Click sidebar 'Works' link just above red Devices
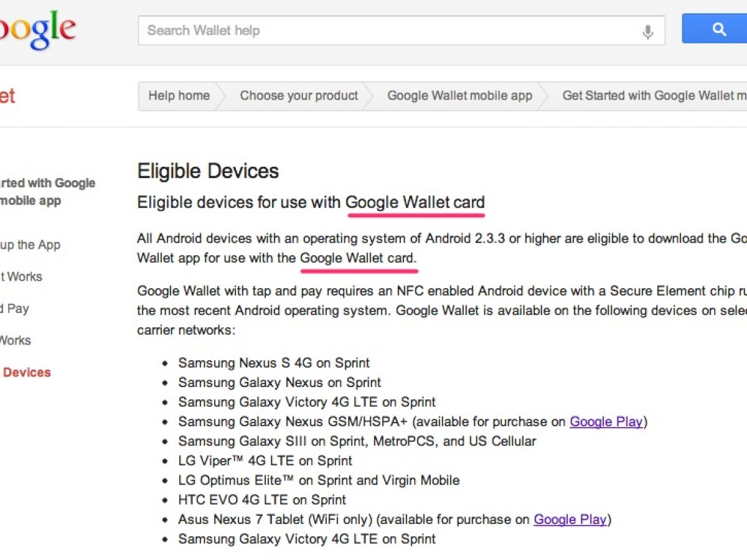This screenshot has height=560, width=747. [x=15, y=340]
